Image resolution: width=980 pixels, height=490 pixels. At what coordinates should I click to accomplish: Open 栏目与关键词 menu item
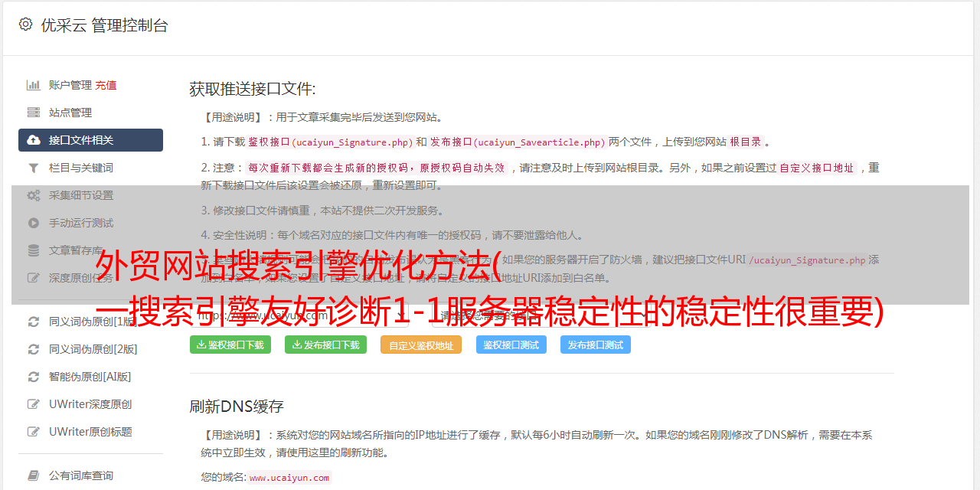(81, 168)
